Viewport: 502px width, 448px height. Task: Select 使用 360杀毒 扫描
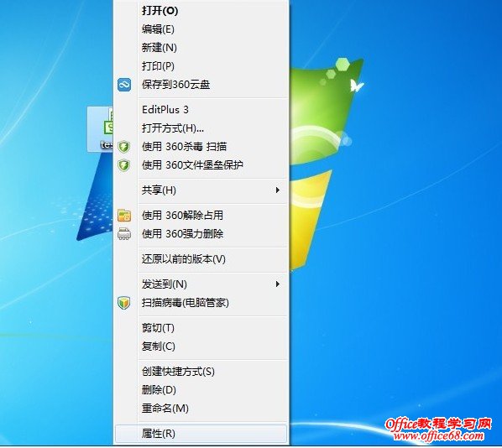click(201, 147)
